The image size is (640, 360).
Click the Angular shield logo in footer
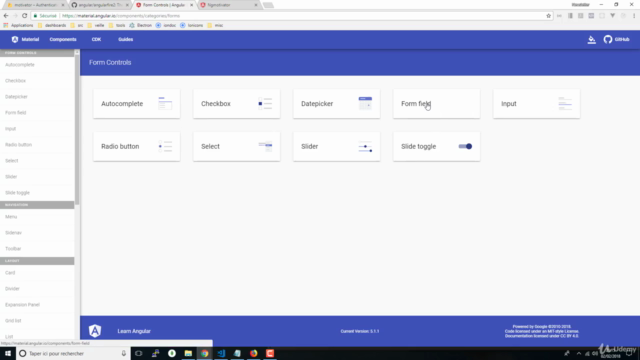click(95, 331)
